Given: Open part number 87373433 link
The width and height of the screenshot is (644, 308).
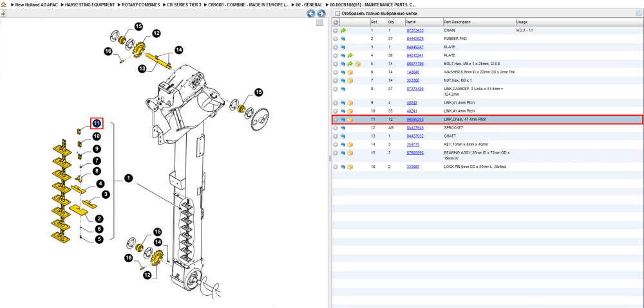Looking at the screenshot, I should [x=415, y=30].
